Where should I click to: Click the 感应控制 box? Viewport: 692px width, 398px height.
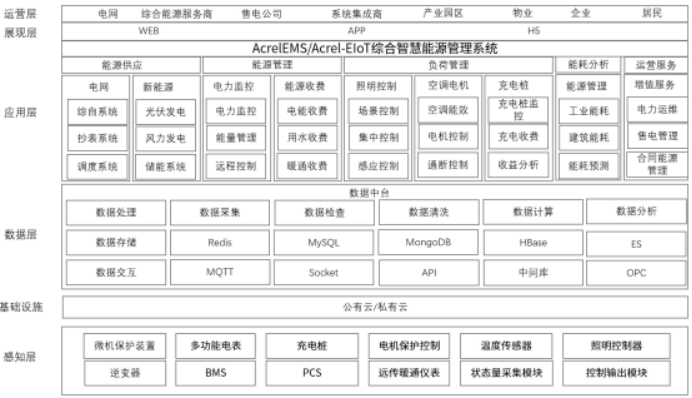coord(379,166)
